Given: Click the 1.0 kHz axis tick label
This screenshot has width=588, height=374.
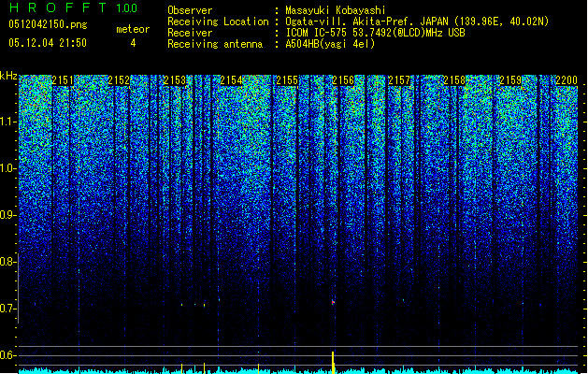Looking at the screenshot, I should click(8, 168).
